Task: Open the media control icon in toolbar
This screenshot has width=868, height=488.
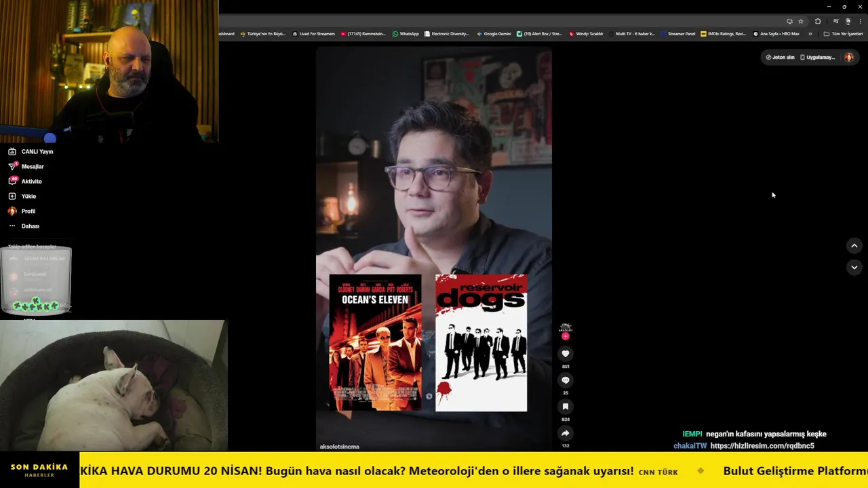Action: pos(835,21)
